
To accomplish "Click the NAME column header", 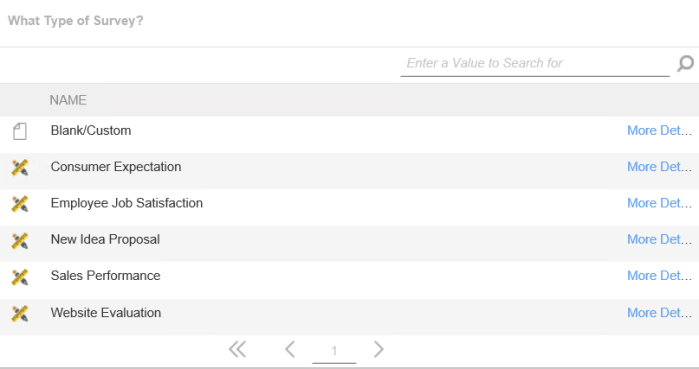I will click(x=68, y=100).
